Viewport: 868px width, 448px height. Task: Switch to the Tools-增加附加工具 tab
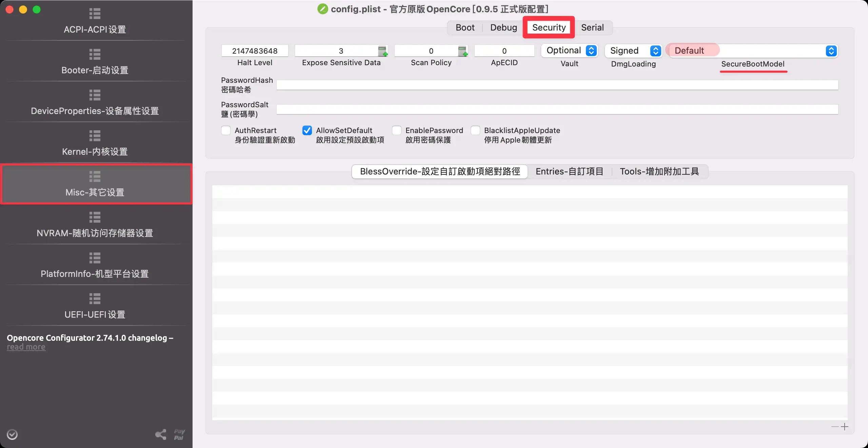pyautogui.click(x=659, y=171)
